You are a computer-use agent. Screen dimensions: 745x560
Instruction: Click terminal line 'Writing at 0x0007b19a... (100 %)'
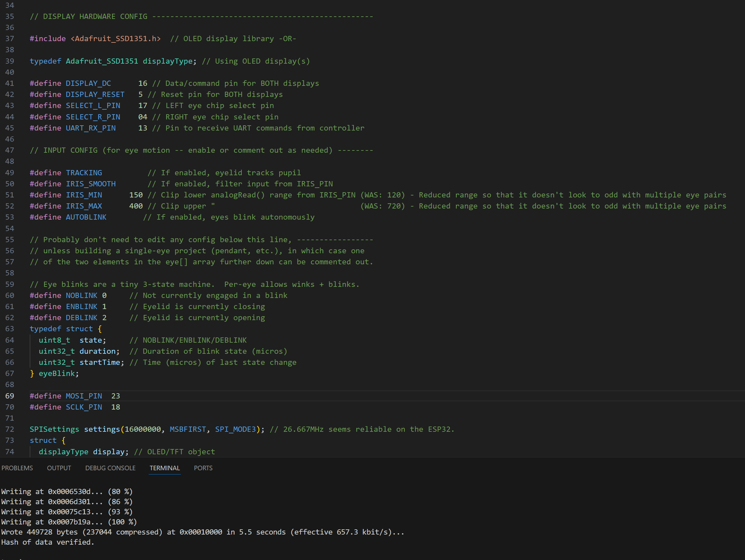69,521
